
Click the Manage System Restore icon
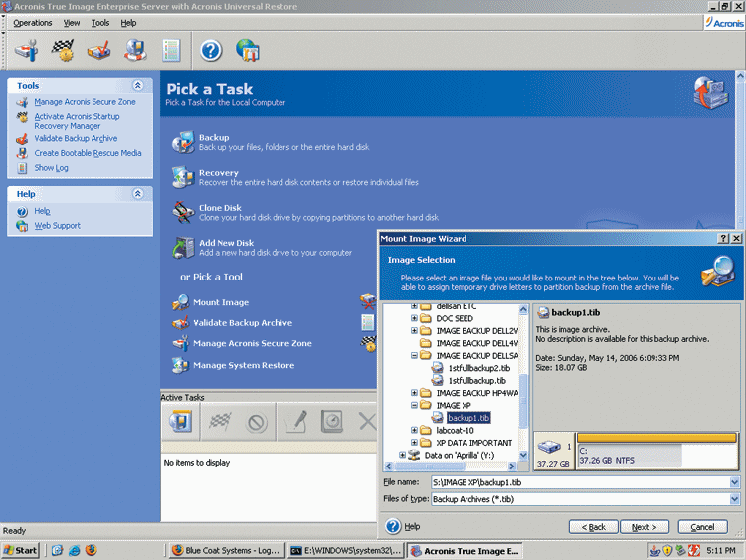coord(181,365)
